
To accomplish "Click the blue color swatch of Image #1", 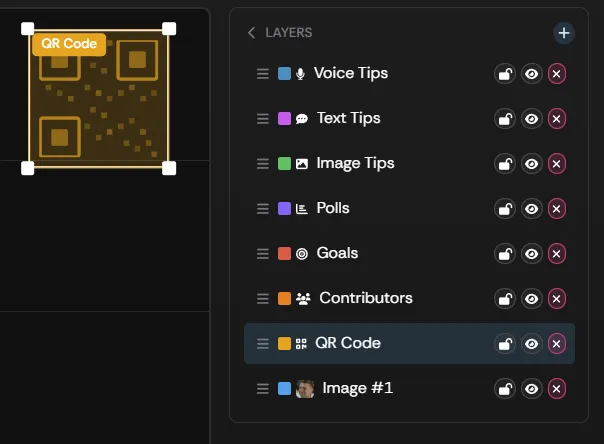I will pos(284,389).
